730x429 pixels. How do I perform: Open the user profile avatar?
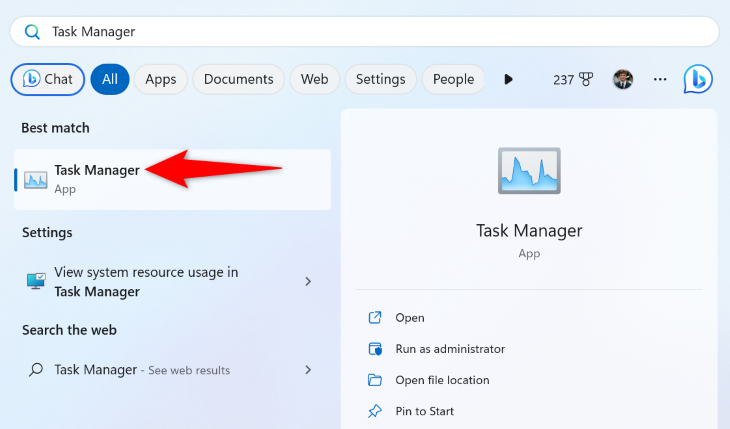point(623,79)
